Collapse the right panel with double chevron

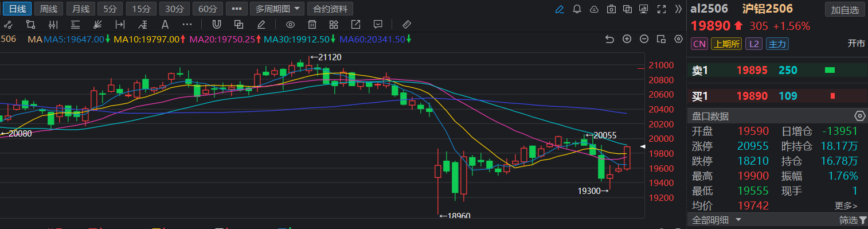coord(678,9)
